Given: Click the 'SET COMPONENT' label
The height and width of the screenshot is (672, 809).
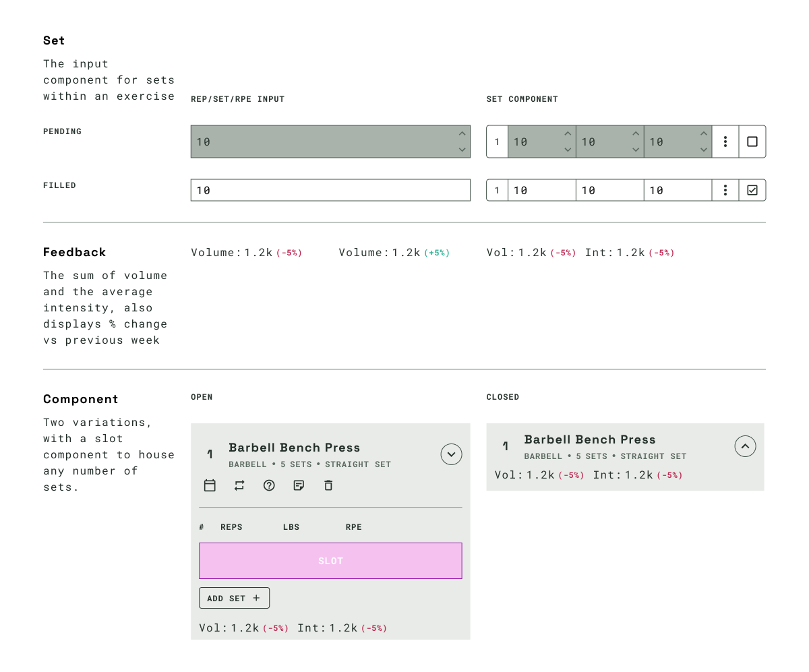Looking at the screenshot, I should pyautogui.click(x=522, y=99).
